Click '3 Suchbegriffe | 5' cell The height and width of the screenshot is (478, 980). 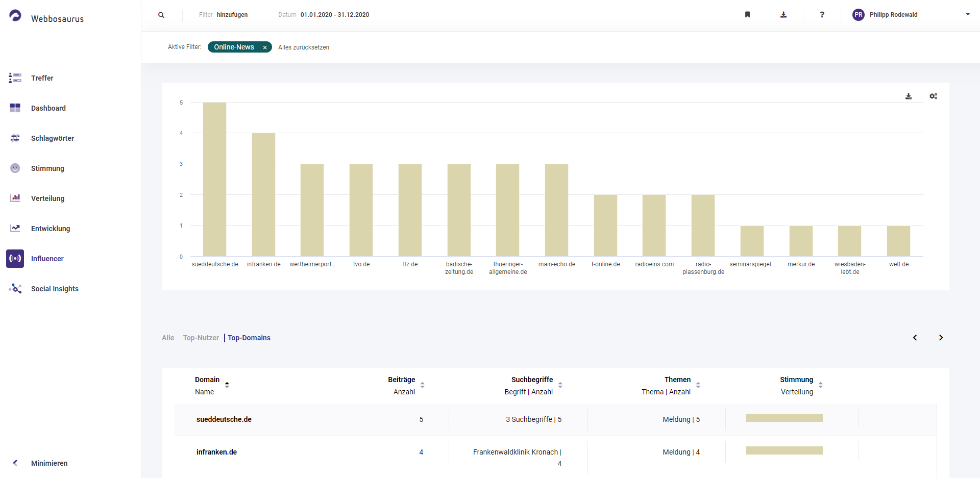[x=534, y=419]
